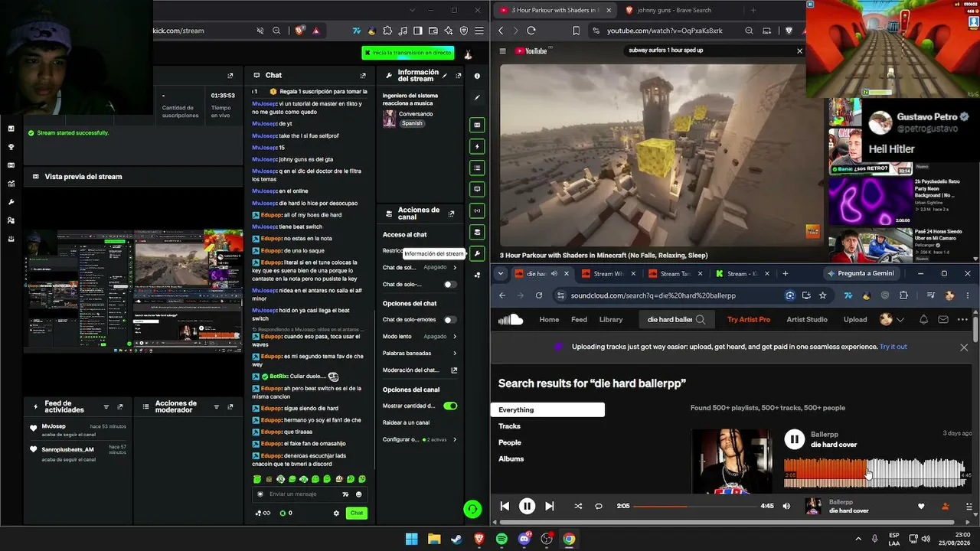Screen dimensions: 980x551
Task: Toggle Mostrar cantidad de espectadores switch
Action: (x=450, y=406)
